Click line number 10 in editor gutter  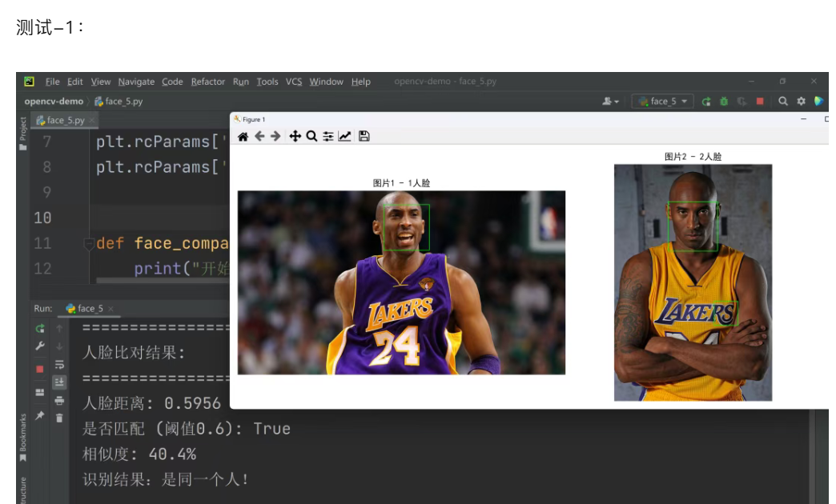[x=42, y=218]
